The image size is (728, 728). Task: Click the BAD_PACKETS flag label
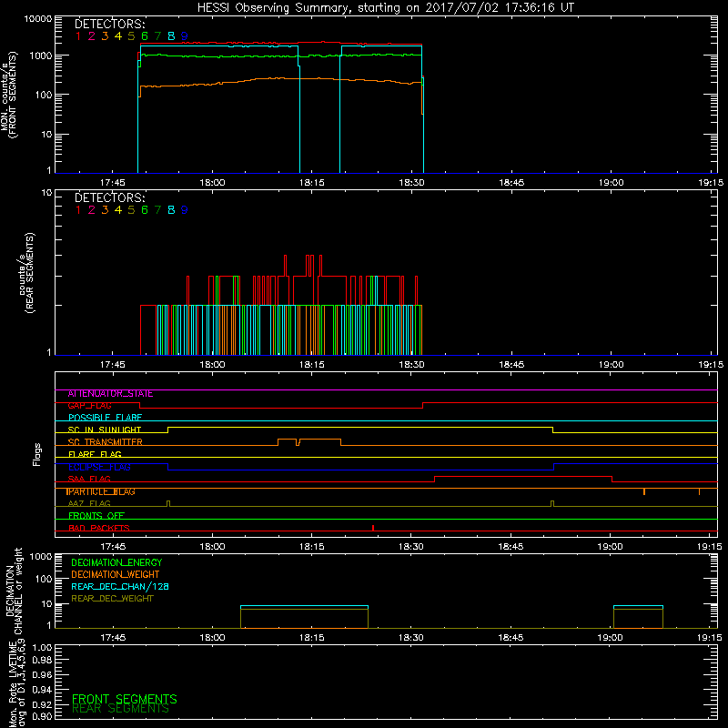point(99,529)
